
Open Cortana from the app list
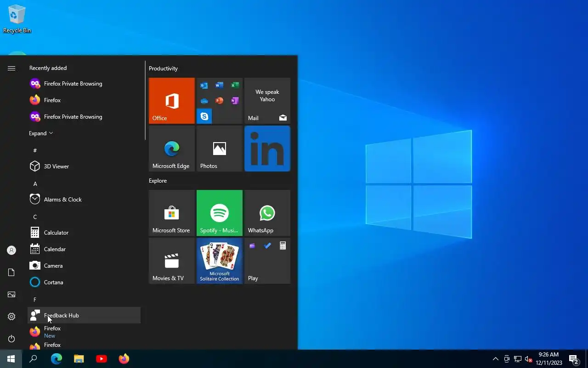(x=84, y=282)
